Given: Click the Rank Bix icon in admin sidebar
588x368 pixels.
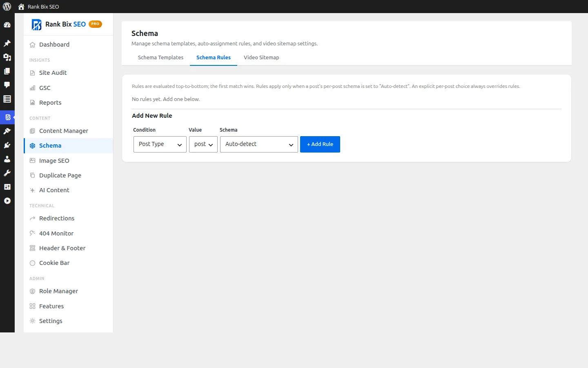Looking at the screenshot, I should [7, 117].
